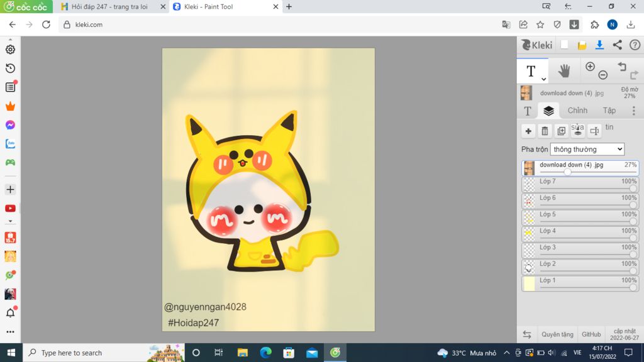Viewport: 644px width, 362px height.
Task: Undo the last action
Action: click(x=622, y=67)
